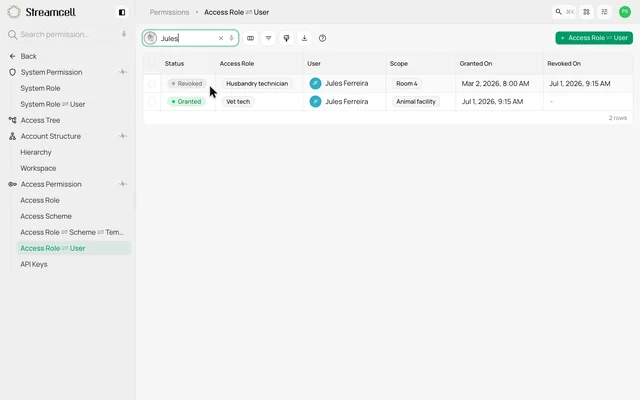The width and height of the screenshot is (640, 400).
Task: Click the Animal facility scope tag
Action: click(416, 101)
